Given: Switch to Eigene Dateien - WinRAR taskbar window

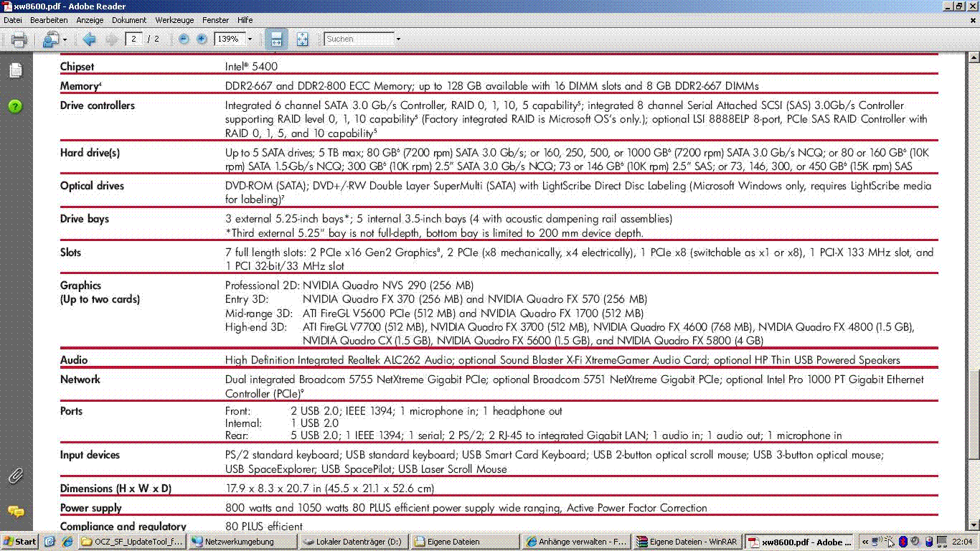Looking at the screenshot, I should pyautogui.click(x=688, y=542).
